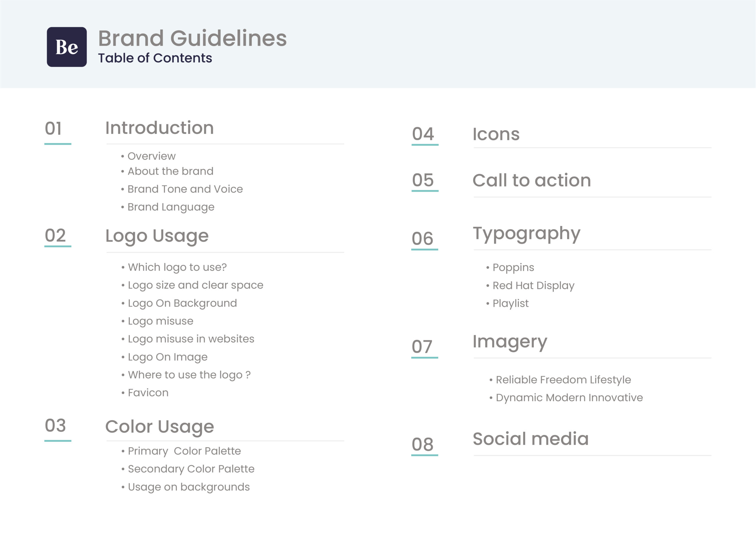The width and height of the screenshot is (756, 534).
Task: Open 'Which logo to use?' entry
Action: [x=177, y=267]
